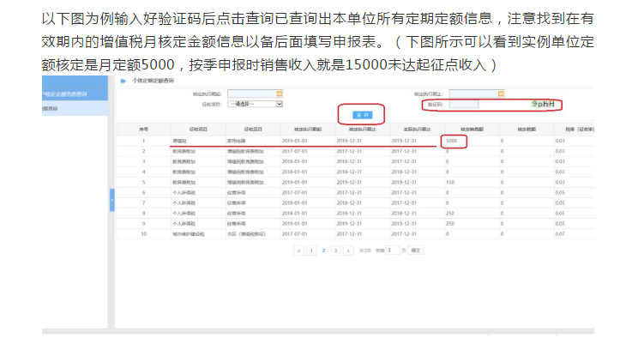Select current page 2 in the pagination
644x356 pixels.
click(323, 250)
